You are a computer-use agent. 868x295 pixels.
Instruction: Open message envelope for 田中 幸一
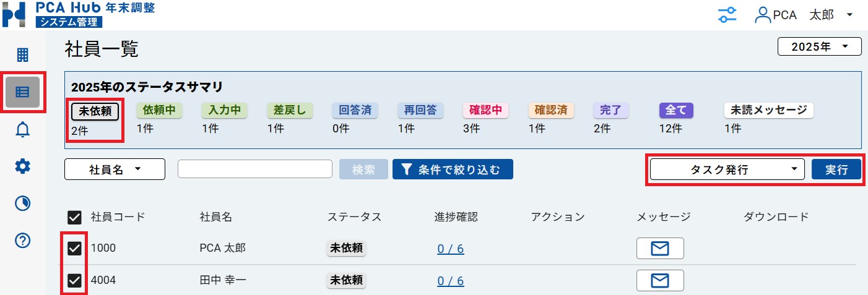660,281
